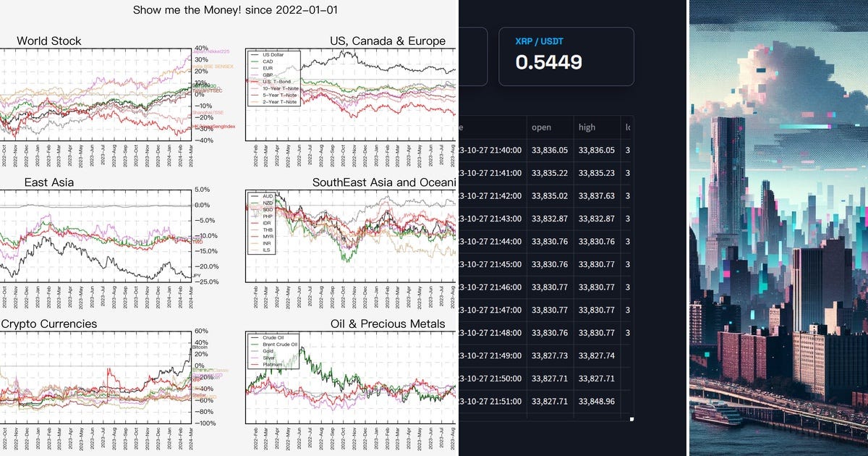Toggle the Brent Crude Oil series
Viewport: 868px width, 456px height.
[255, 345]
